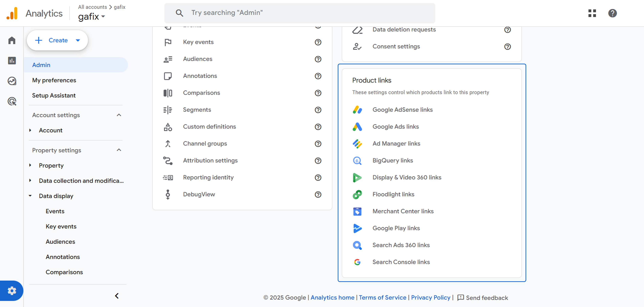This screenshot has height=307, width=644.
Task: Collapse the admin navigation panel arrow
Action: pos(117,296)
